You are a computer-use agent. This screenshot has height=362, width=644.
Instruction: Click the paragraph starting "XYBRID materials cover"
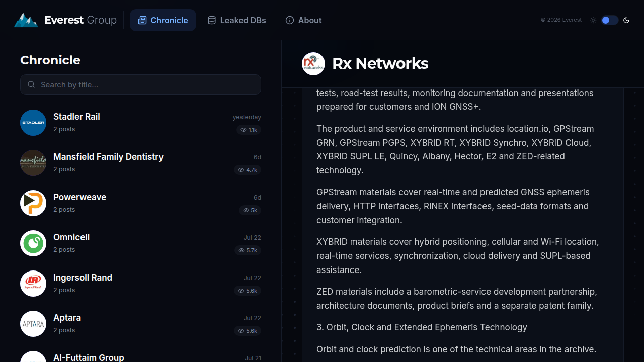coord(458,256)
